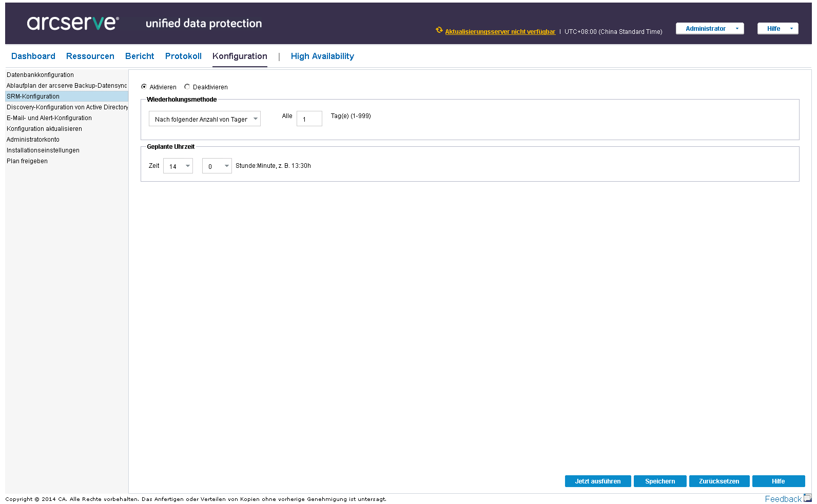The width and height of the screenshot is (817, 504).
Task: Select Plan freigeben in the sidebar
Action: (x=67, y=161)
